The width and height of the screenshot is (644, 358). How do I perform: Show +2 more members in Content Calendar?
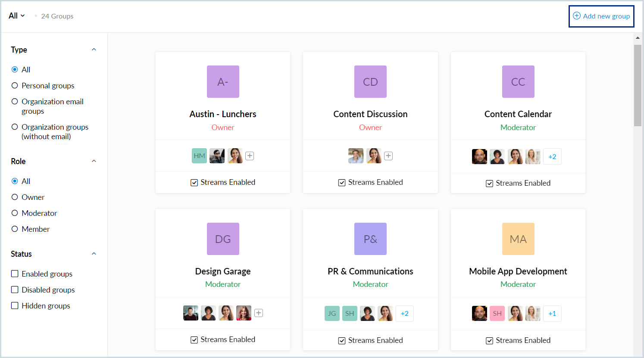coord(552,157)
